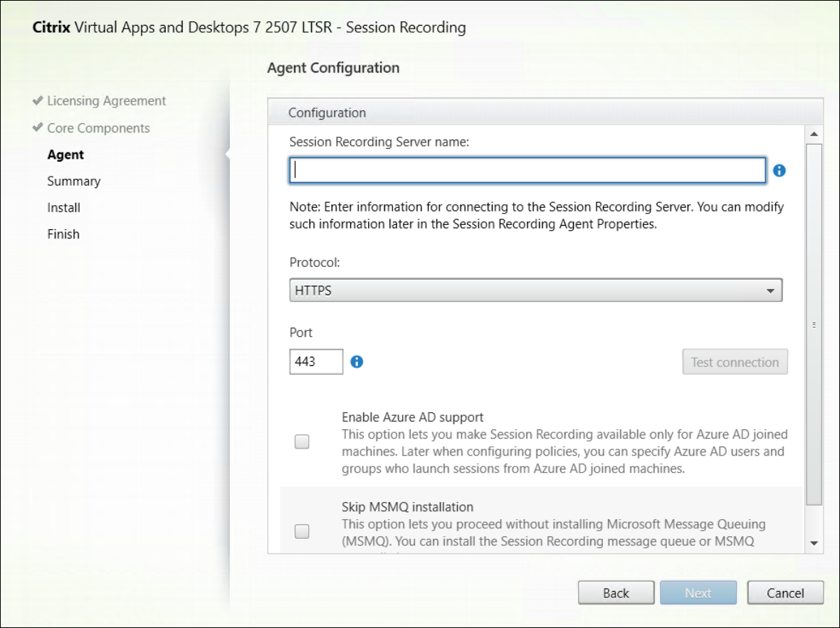Focus the Session Recording Server name field
Image resolution: width=840 pixels, height=628 pixels.
527,171
